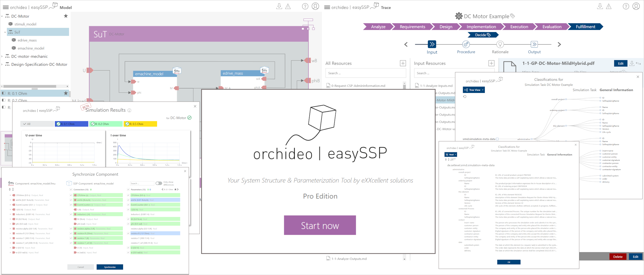This screenshot has height=275, width=644.
Task: Uncheck resistor.R (1.0 Ohm) parameter checkbox
Action: (x=128, y=234)
